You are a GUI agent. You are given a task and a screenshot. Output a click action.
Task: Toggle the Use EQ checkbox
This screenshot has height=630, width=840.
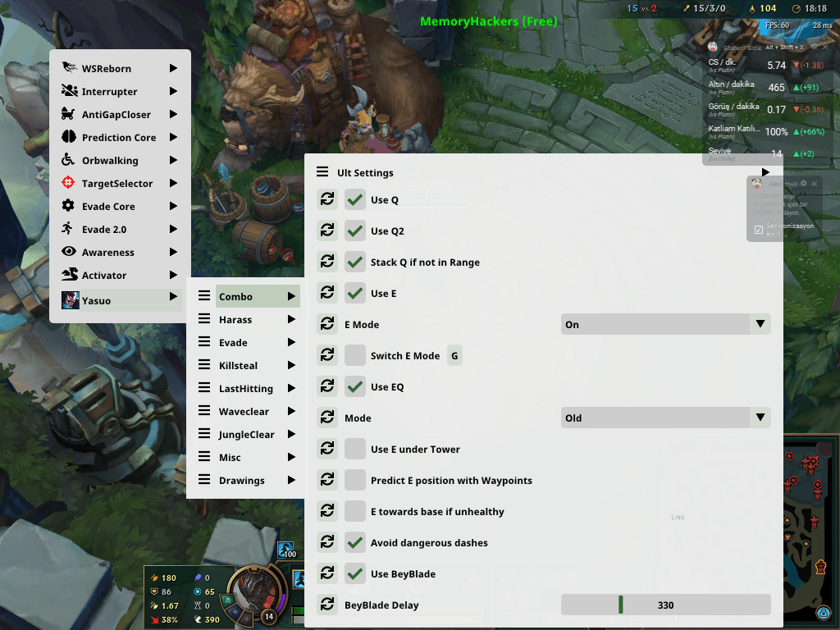tap(354, 386)
